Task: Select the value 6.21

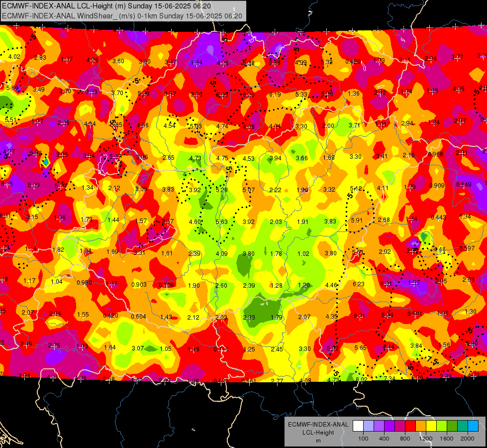Action: [359, 316]
